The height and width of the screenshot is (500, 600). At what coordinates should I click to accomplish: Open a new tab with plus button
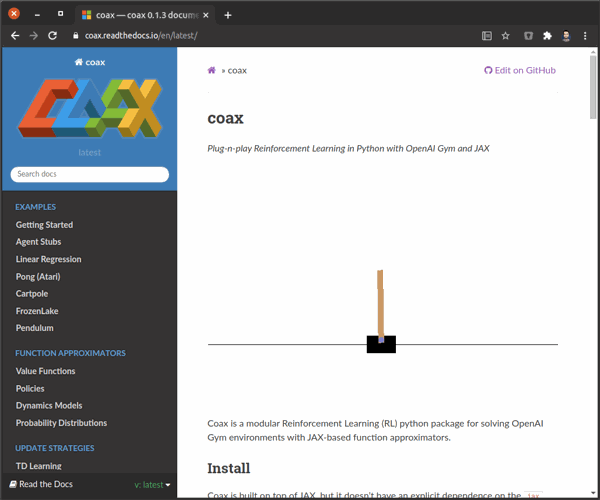(228, 15)
